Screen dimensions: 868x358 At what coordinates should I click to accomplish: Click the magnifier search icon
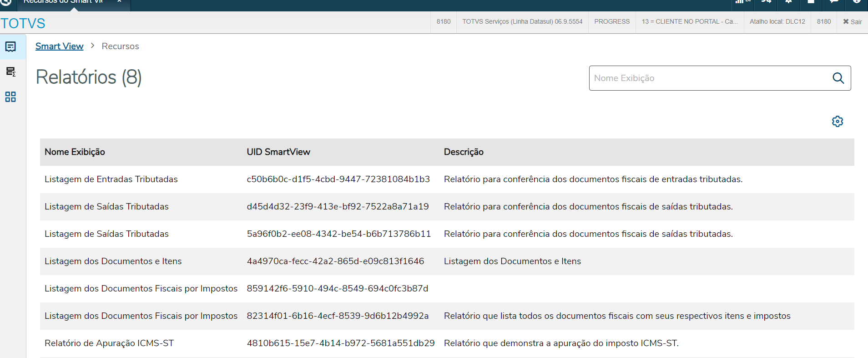[x=838, y=78]
